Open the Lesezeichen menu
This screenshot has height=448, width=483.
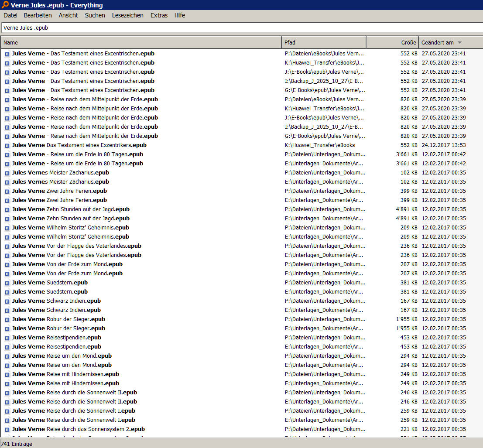pyautogui.click(x=127, y=15)
